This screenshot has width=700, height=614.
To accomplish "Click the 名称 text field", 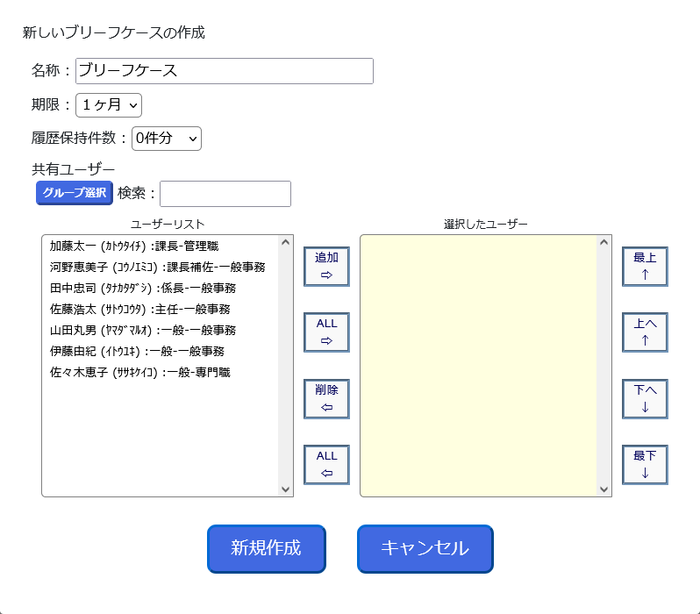I will point(224,71).
